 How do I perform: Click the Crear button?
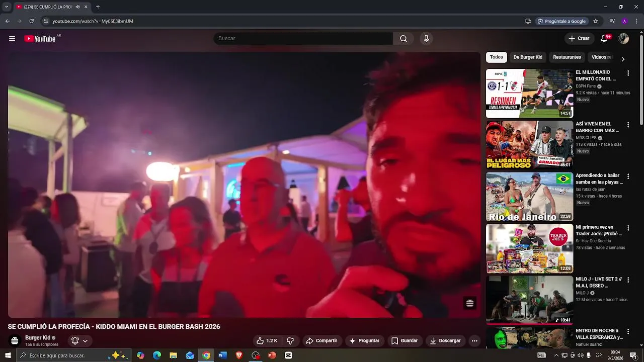[579, 39]
